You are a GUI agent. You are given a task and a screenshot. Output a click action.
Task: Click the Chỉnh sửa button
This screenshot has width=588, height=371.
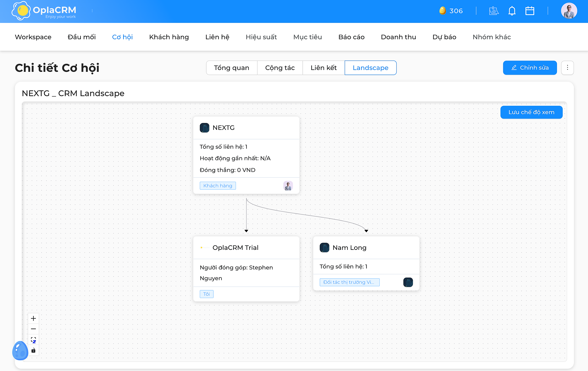(530, 67)
